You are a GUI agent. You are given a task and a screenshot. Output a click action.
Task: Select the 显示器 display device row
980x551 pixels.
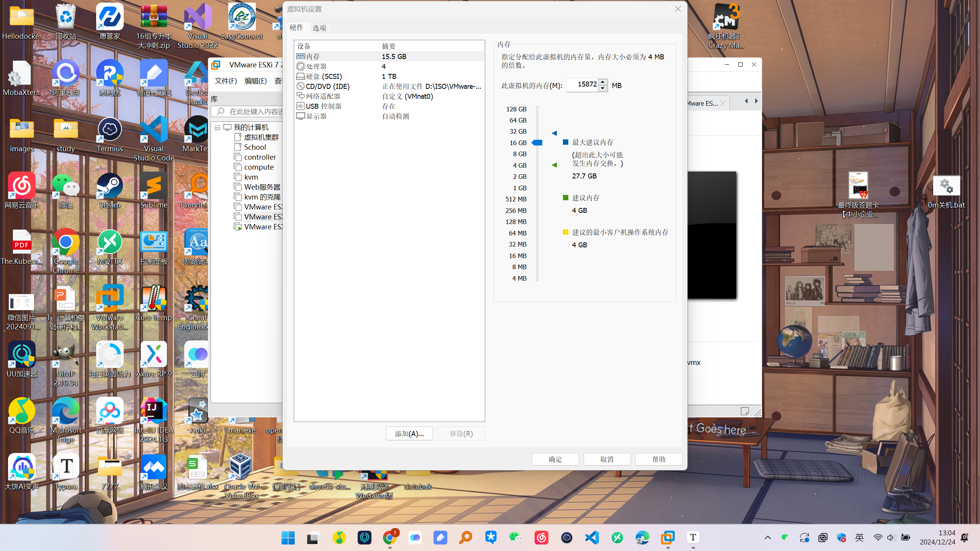(x=389, y=116)
